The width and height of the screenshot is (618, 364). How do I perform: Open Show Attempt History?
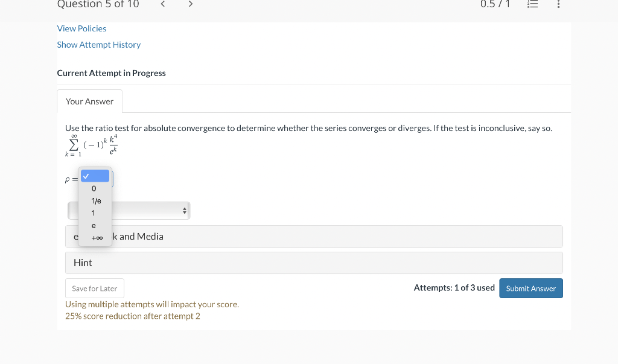click(98, 45)
